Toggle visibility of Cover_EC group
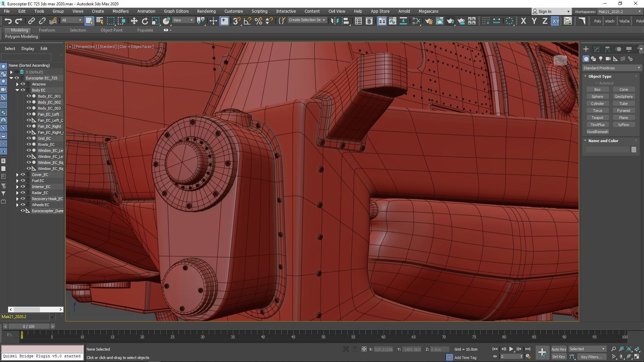644x362 pixels. click(23, 175)
